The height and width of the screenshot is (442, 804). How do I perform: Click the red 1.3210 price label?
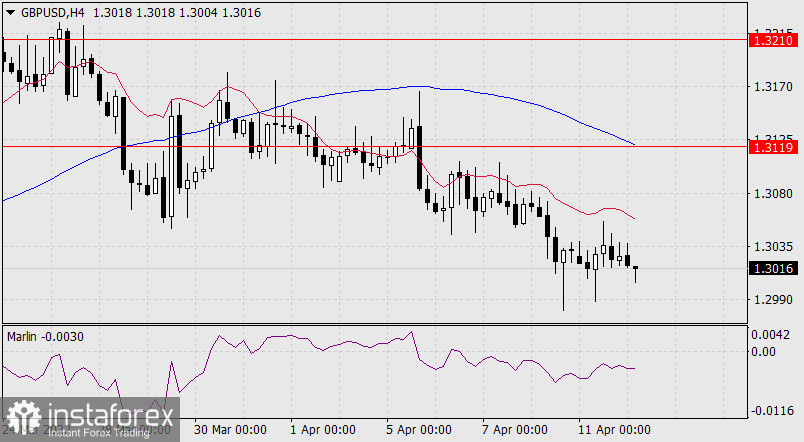[x=774, y=40]
